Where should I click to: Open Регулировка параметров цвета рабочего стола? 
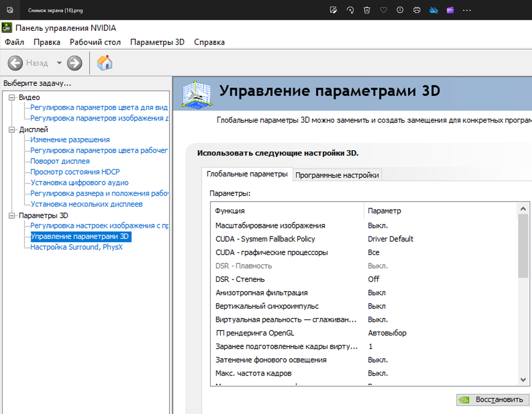pos(99,151)
